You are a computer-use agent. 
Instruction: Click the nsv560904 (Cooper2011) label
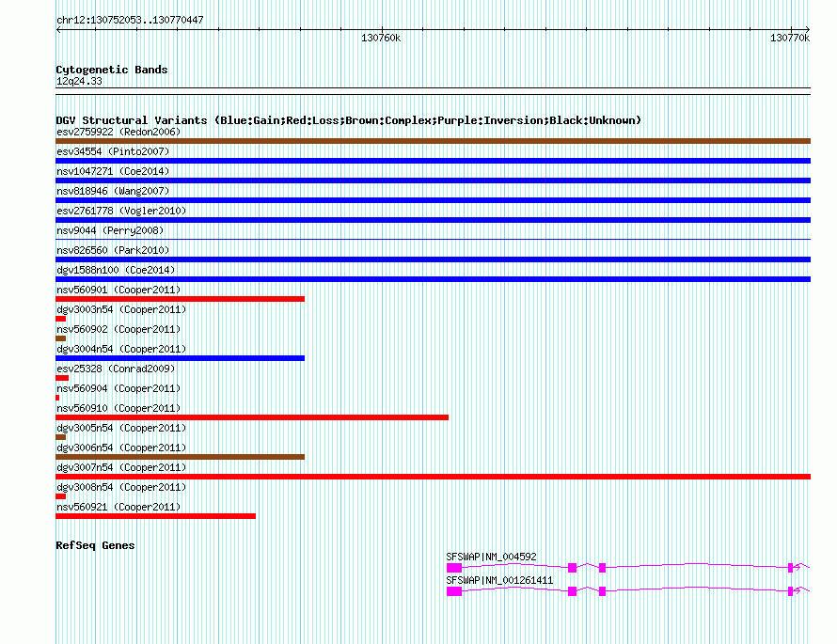click(x=118, y=388)
